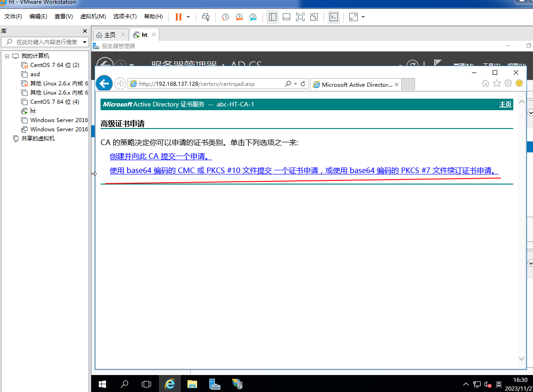Open stretch display dropdown arrow
The image size is (533, 392).
[x=363, y=17]
